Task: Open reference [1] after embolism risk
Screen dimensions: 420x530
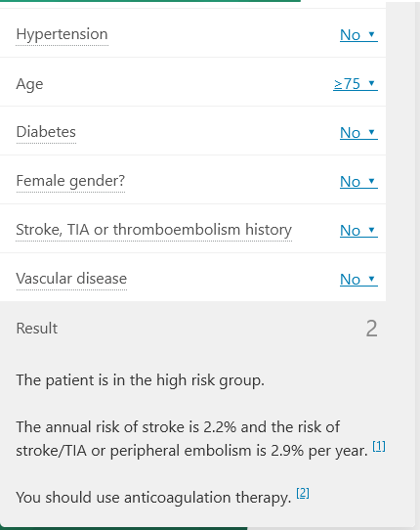Action: tap(378, 446)
